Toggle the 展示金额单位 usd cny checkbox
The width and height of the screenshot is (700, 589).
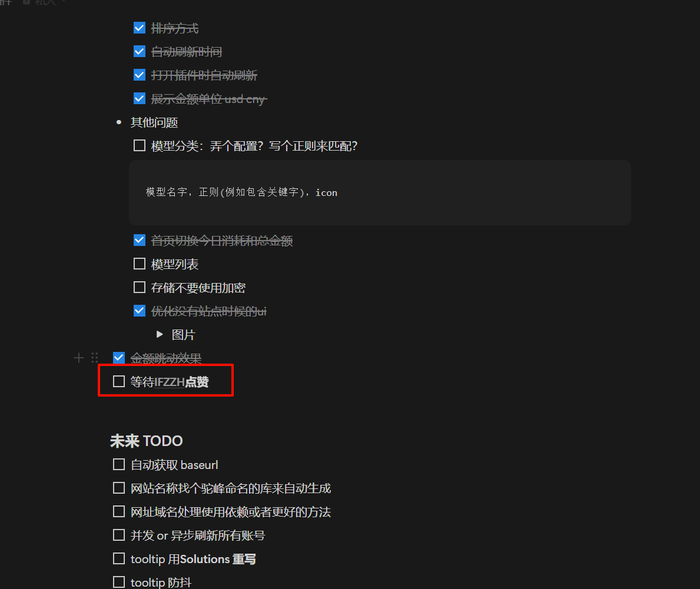click(x=140, y=98)
